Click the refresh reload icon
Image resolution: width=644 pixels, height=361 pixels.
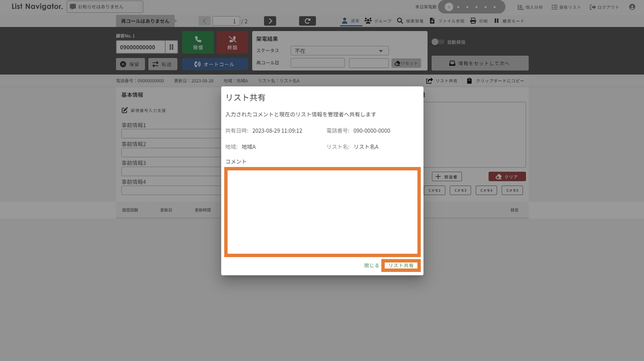pos(307,21)
